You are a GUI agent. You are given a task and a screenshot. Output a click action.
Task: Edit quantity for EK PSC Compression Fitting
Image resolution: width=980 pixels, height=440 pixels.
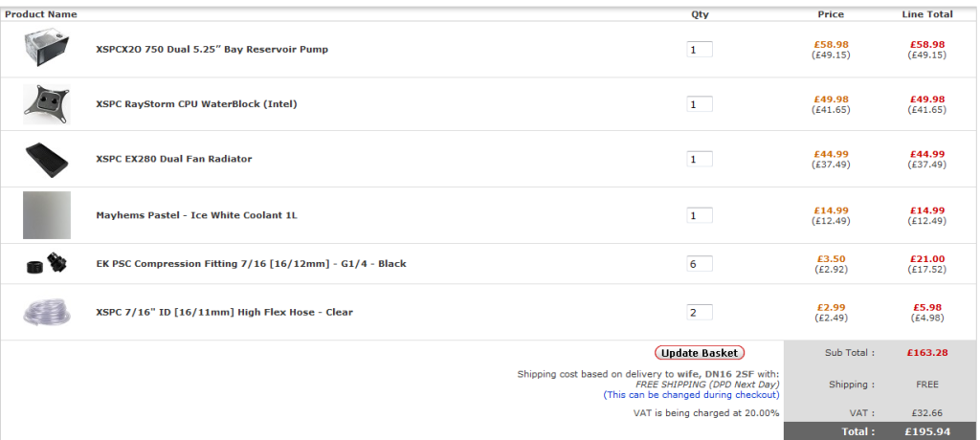tap(699, 264)
